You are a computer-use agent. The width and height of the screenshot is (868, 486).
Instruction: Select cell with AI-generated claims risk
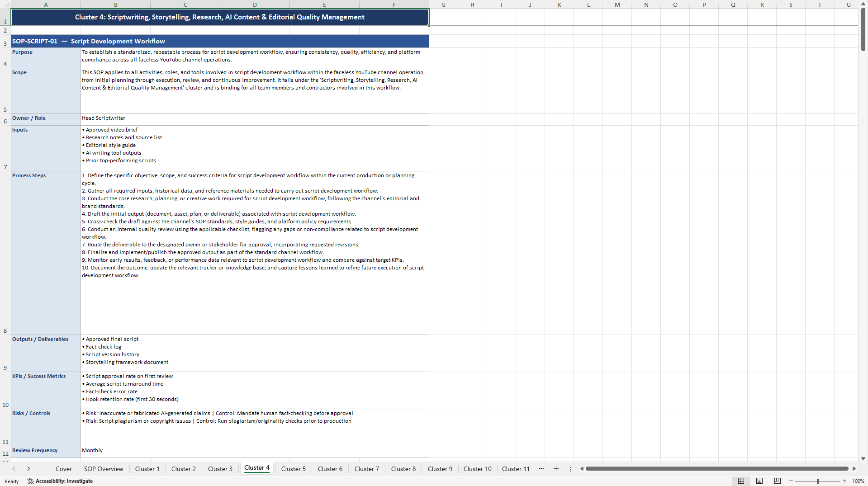[x=255, y=428]
